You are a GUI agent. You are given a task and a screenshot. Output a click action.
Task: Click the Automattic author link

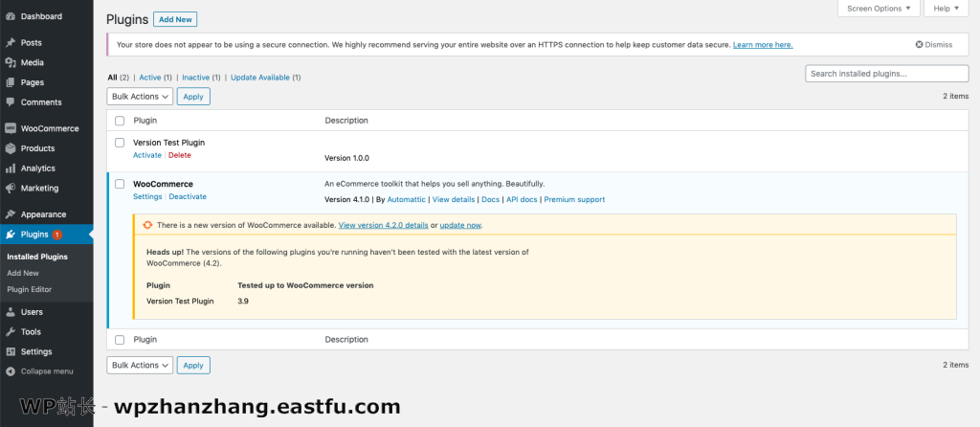[406, 199]
